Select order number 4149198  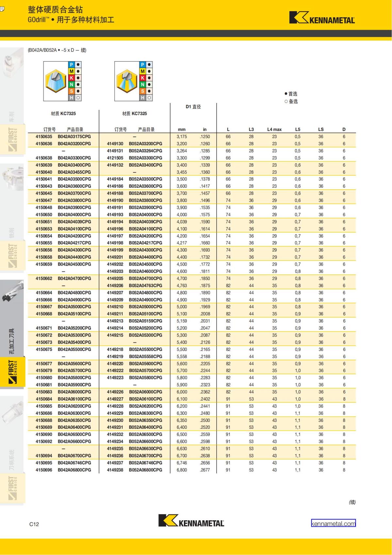[115, 243]
